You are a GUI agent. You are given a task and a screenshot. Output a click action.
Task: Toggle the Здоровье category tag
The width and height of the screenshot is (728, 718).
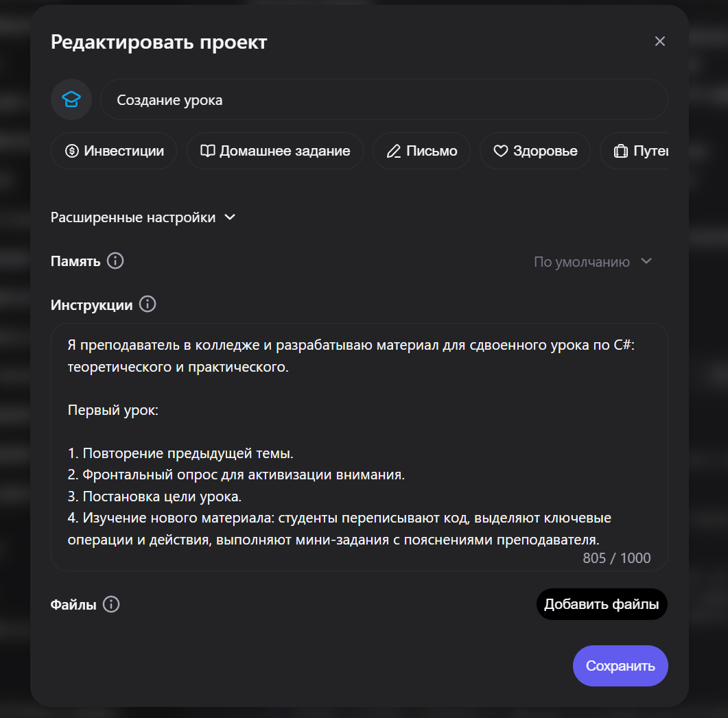click(x=535, y=150)
